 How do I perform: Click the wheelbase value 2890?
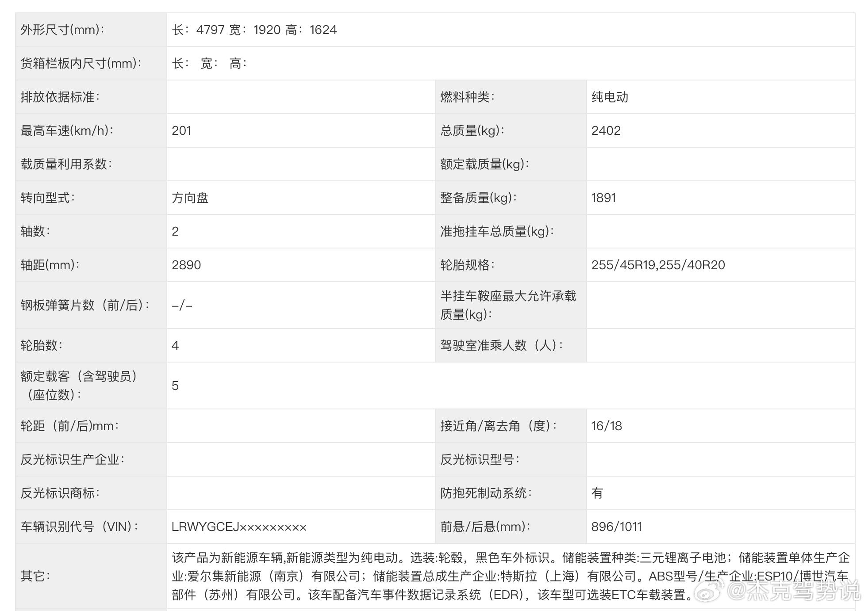click(x=186, y=265)
